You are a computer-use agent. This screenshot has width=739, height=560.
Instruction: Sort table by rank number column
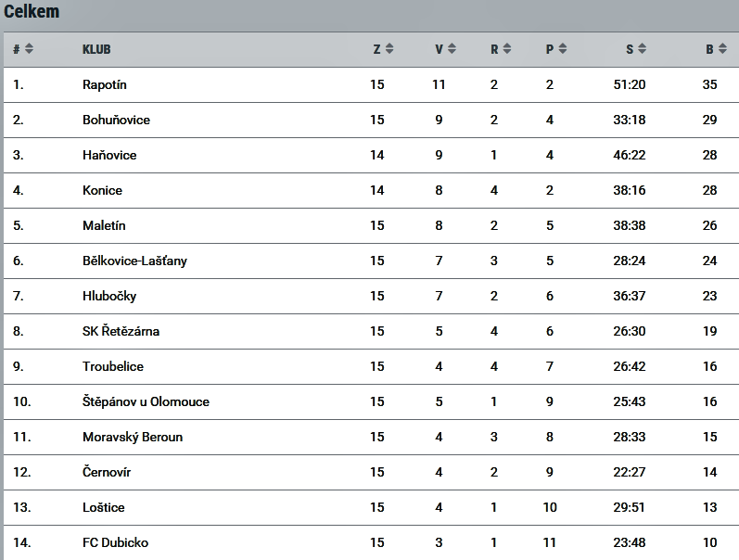coord(29,48)
